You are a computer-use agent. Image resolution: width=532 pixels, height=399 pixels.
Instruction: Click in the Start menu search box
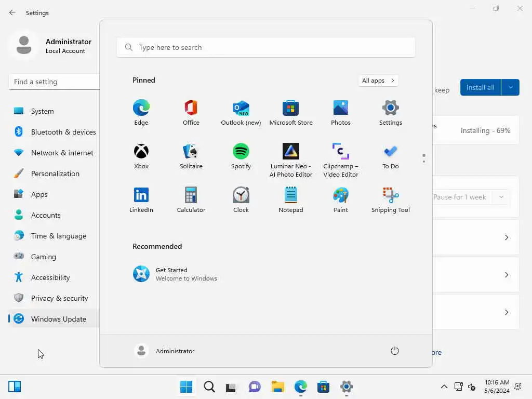click(266, 47)
